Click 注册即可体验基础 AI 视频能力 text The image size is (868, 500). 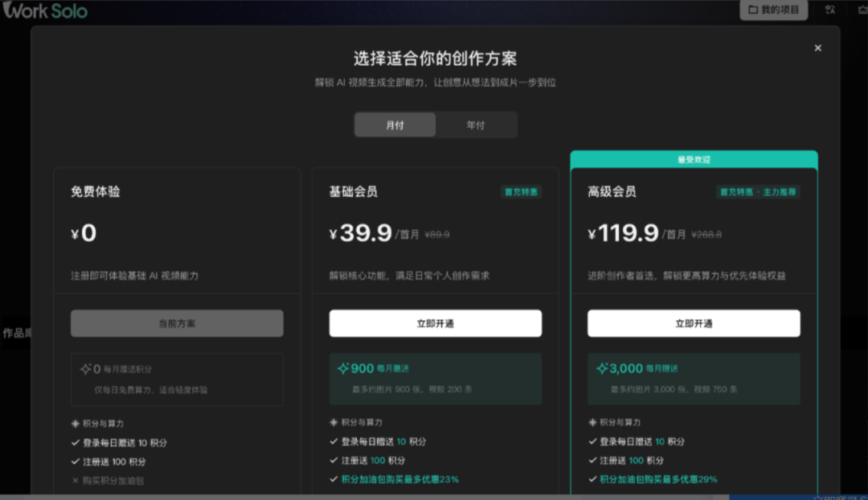click(134, 276)
